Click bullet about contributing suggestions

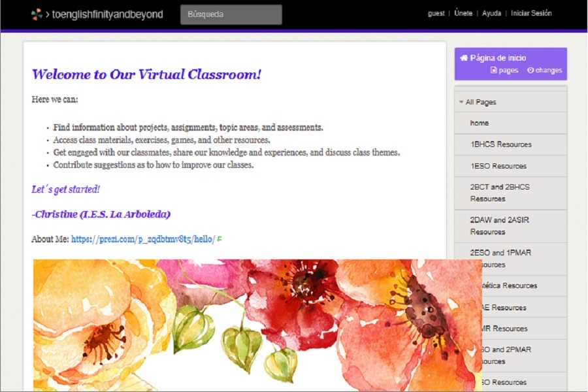(x=154, y=165)
